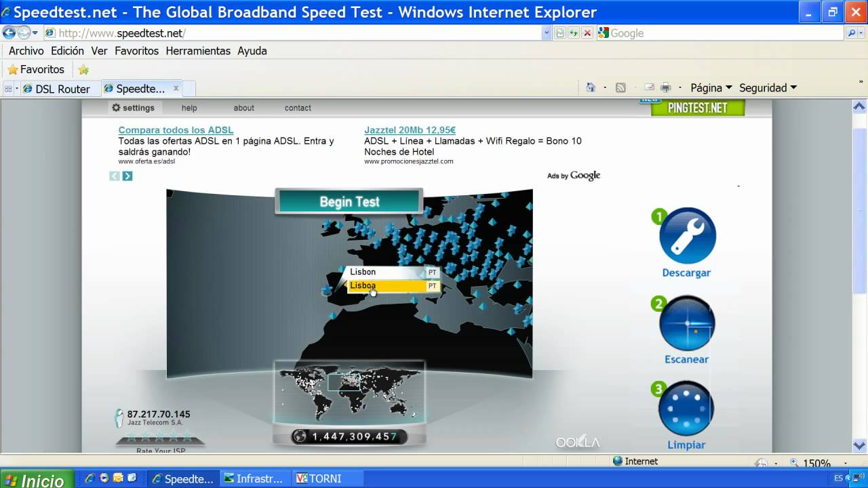Screen dimensions: 868x488
Task: Close the Speedtest browser tab
Action: [176, 88]
